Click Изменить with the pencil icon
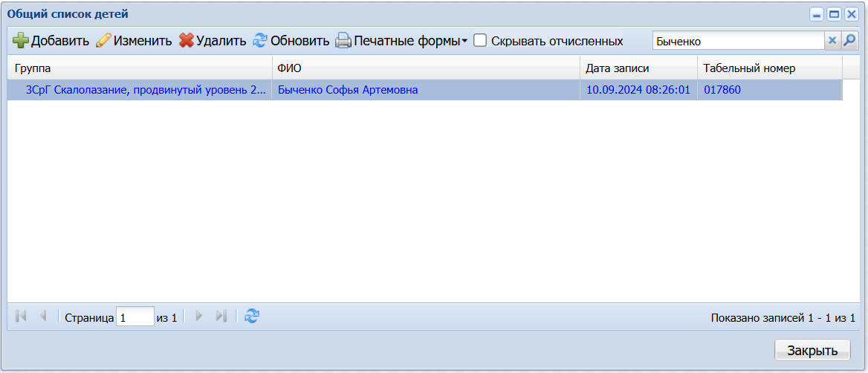 pos(134,41)
